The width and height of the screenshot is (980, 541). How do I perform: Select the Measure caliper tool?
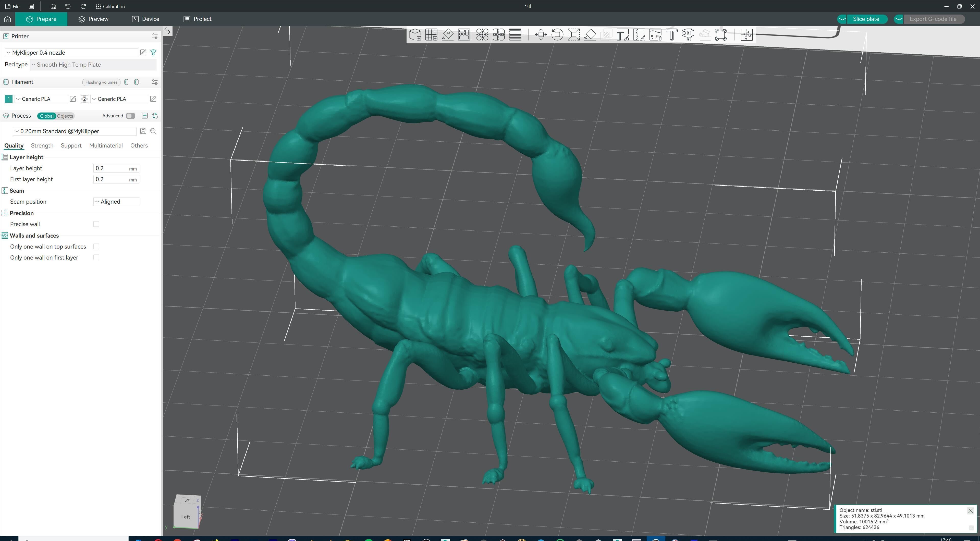[x=688, y=35]
